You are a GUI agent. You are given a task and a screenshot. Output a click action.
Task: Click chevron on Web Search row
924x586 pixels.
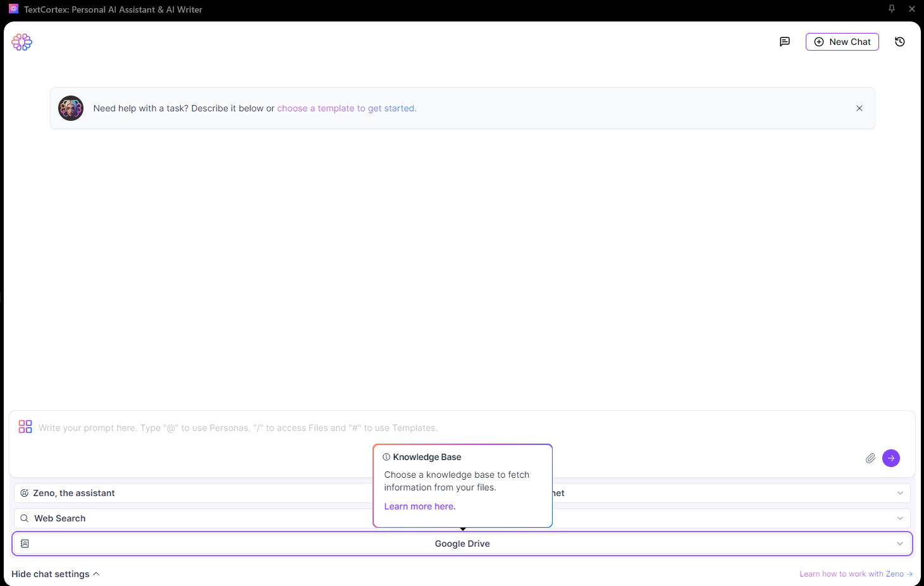point(900,518)
